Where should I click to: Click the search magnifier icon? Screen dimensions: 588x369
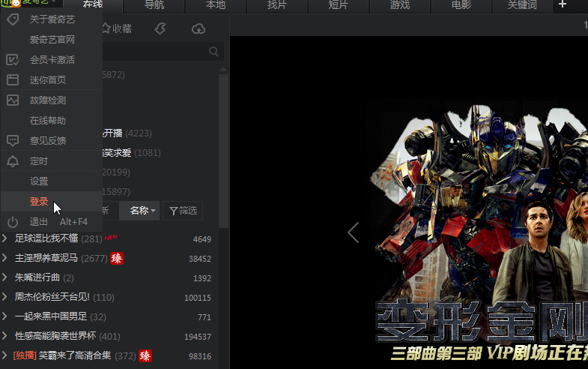[213, 52]
